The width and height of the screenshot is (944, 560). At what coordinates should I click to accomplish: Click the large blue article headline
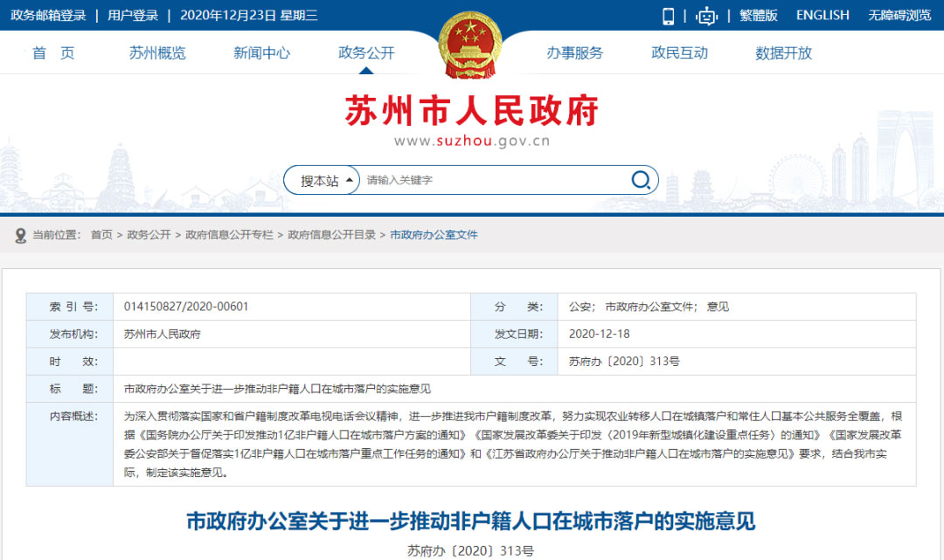point(471,521)
